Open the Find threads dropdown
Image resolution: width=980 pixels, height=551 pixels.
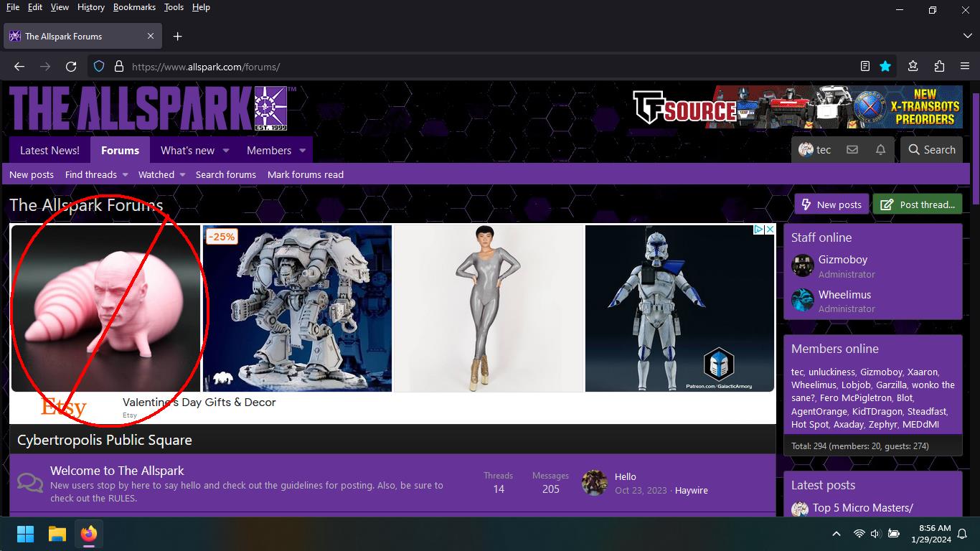[96, 174]
